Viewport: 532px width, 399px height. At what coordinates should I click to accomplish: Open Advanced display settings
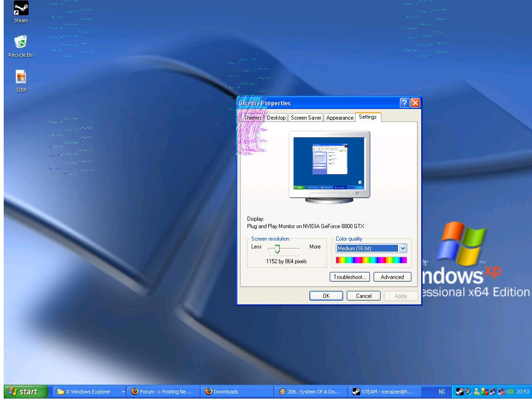pyautogui.click(x=392, y=277)
